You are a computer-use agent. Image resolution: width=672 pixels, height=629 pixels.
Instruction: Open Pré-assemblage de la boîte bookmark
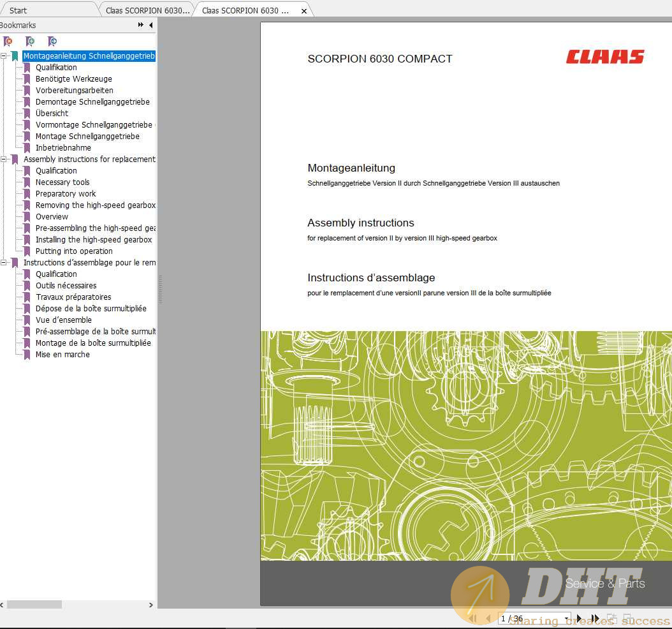[x=96, y=332]
